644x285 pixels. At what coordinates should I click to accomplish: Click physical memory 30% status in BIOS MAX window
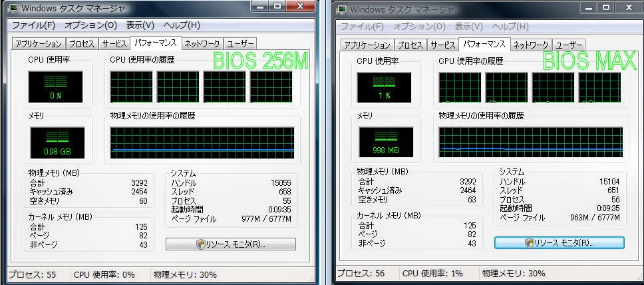pos(514,274)
